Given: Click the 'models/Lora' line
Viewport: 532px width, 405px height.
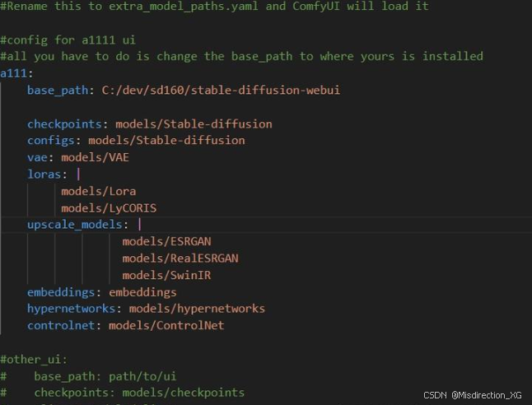Looking at the screenshot, I should point(98,191).
